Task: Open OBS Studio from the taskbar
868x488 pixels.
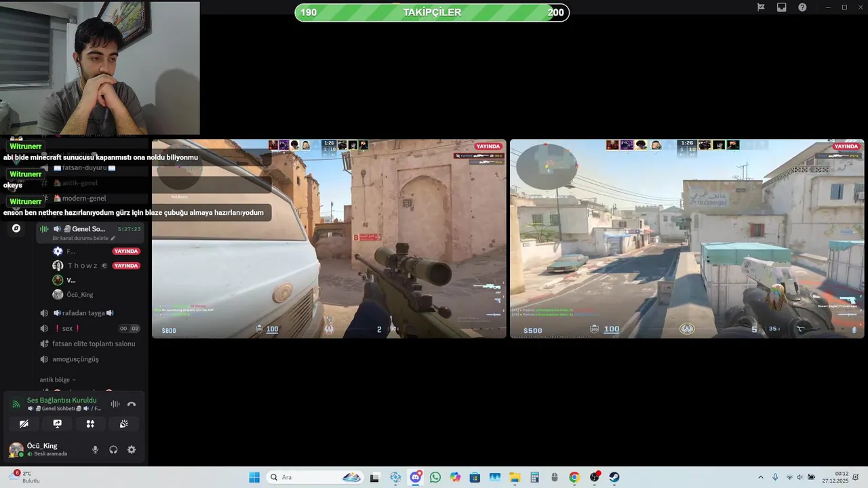Action: tap(595, 477)
